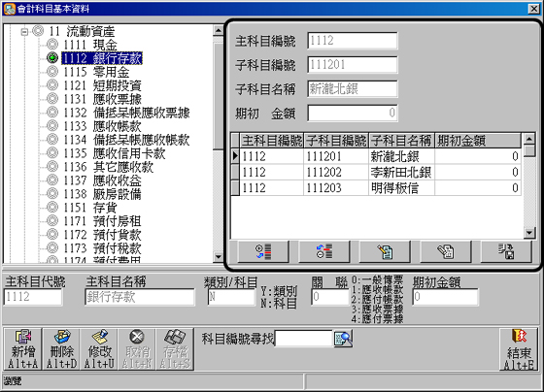This screenshot has width=544, height=392.
Task: Select tree node 1138 廠房設備
Action: (102, 194)
